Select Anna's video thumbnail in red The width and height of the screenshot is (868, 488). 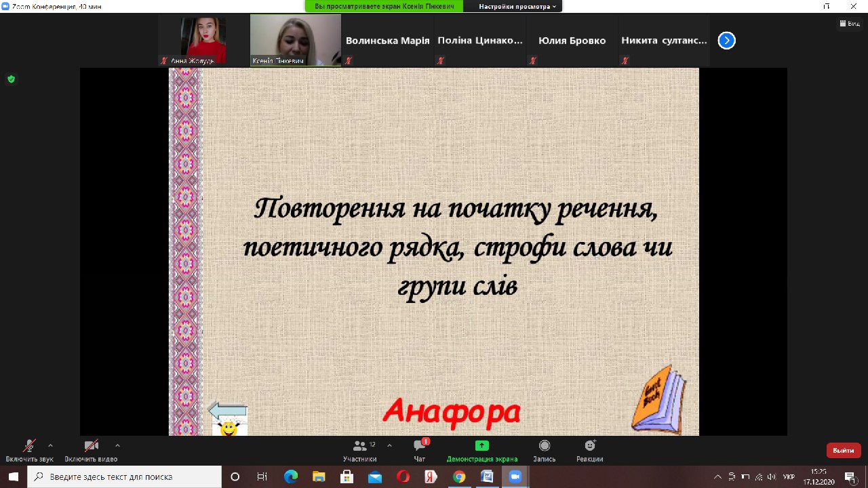pos(203,41)
